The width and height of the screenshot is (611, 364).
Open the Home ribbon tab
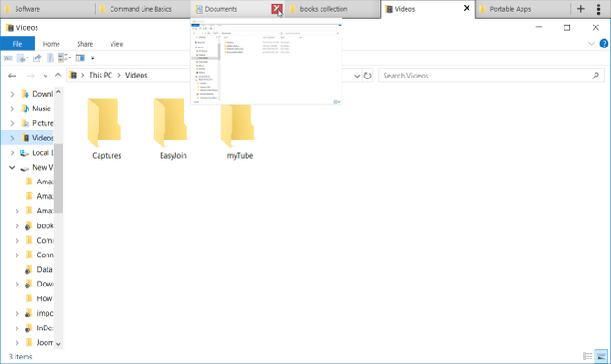[51, 44]
